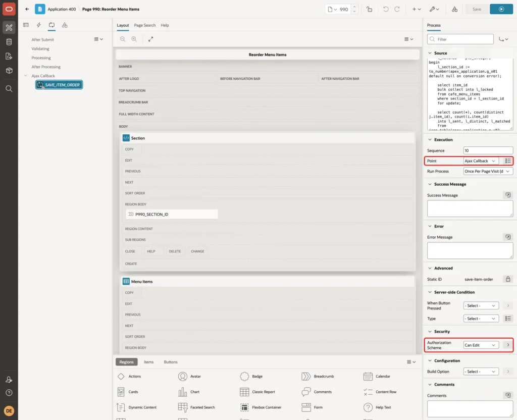
Task: Open the Utilities wrench menu
Action: 434,9
